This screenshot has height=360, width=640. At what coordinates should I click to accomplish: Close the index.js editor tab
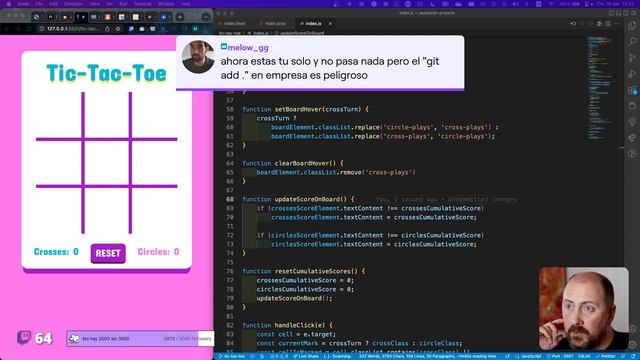[330, 24]
